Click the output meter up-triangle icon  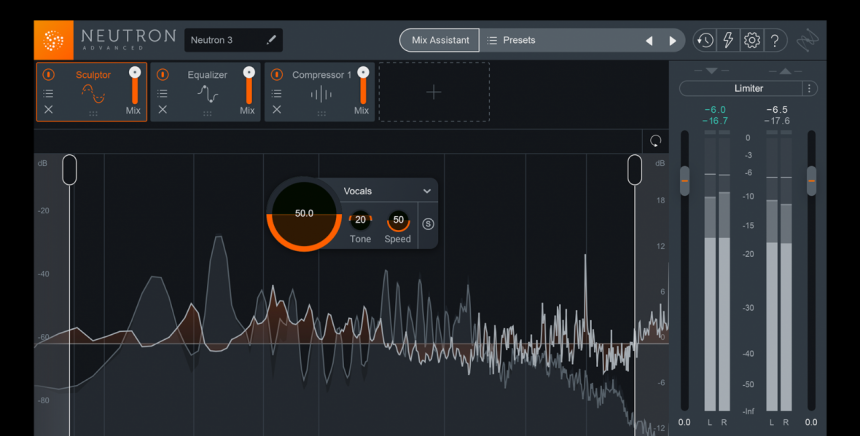[785, 71]
